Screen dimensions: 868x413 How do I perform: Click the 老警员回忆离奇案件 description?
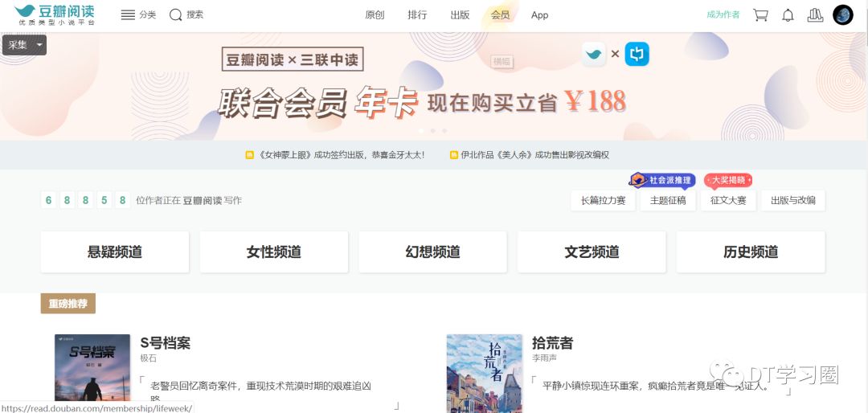pos(260,391)
